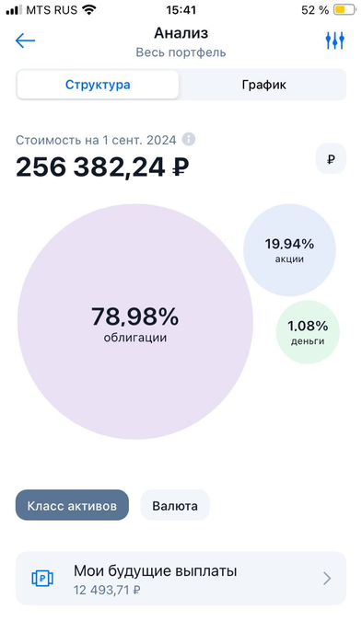Tap the 15:41 clock in status bar

click(x=181, y=10)
